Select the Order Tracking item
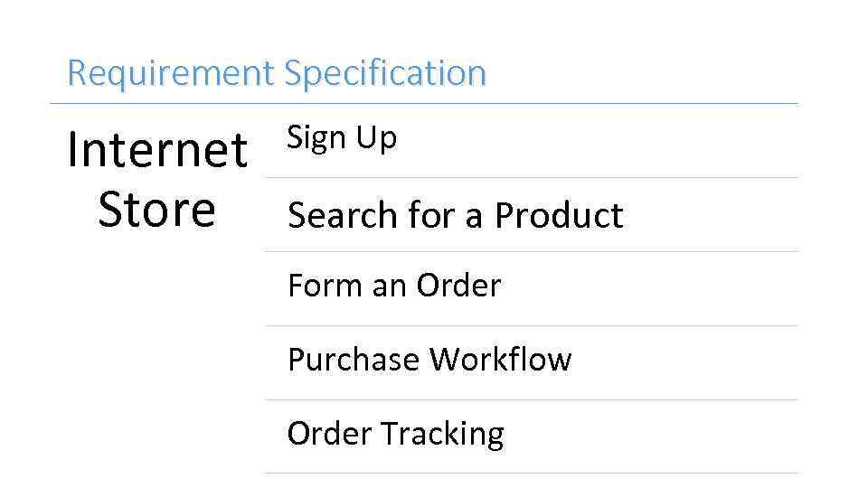 point(395,434)
